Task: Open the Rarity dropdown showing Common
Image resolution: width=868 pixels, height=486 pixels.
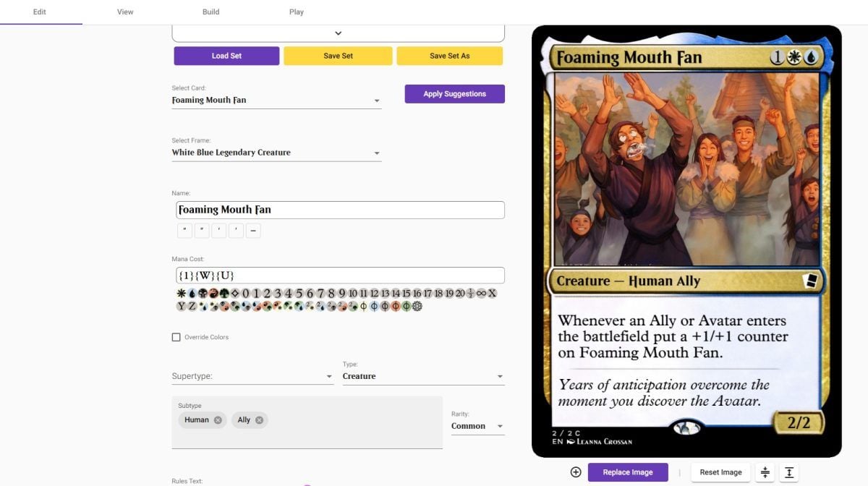Action: (x=477, y=426)
